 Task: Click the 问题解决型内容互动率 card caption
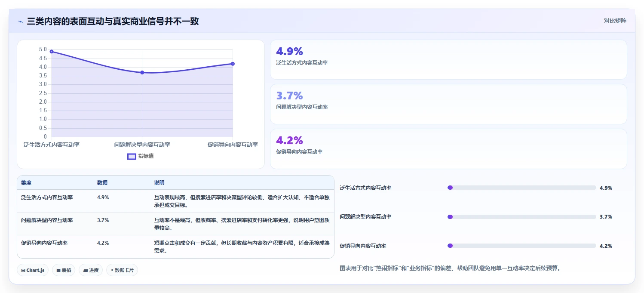[x=302, y=107]
